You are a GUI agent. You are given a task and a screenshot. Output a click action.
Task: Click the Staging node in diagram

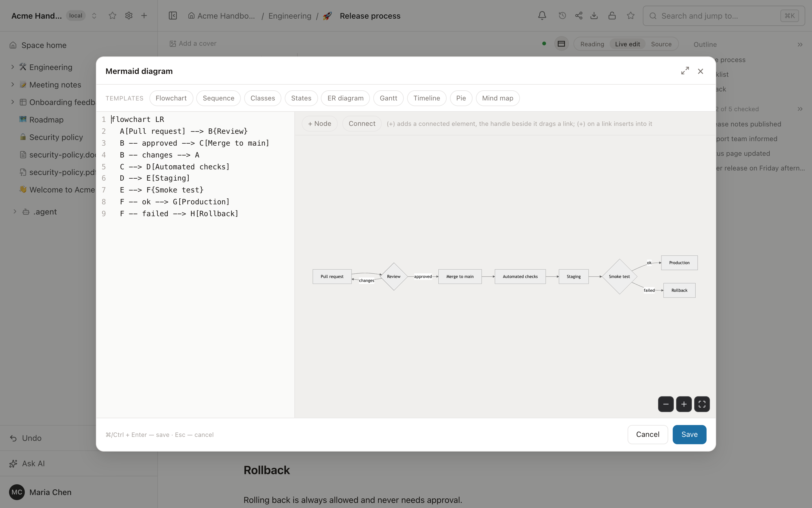[x=573, y=277]
